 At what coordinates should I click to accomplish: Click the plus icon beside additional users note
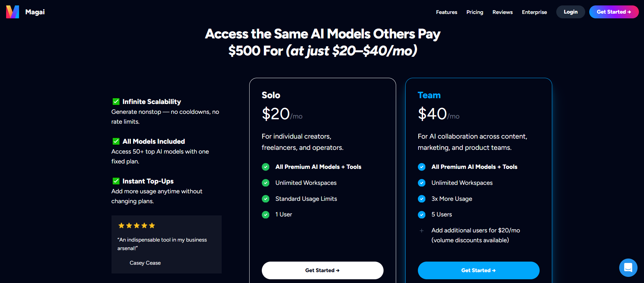click(422, 230)
